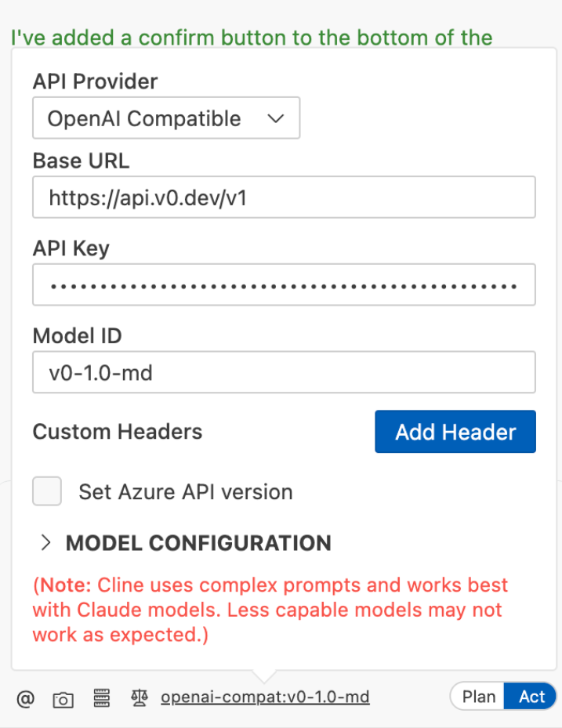Click the Model ID text field

click(284, 372)
